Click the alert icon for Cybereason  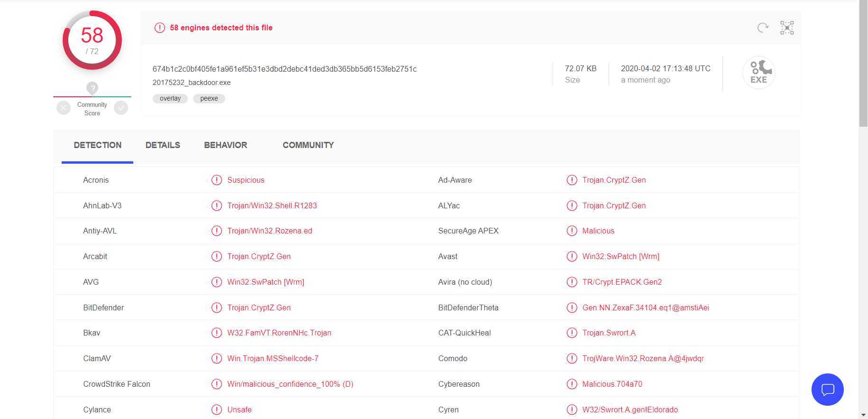pos(572,384)
